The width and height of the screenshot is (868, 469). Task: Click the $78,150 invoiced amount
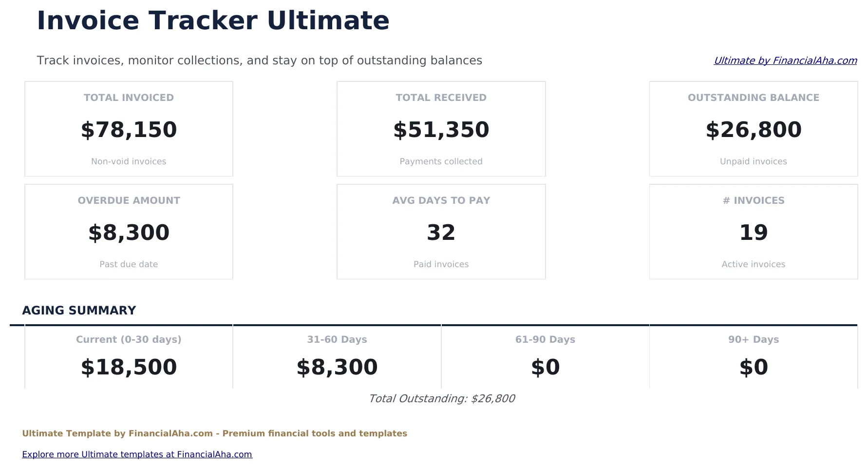coord(128,130)
